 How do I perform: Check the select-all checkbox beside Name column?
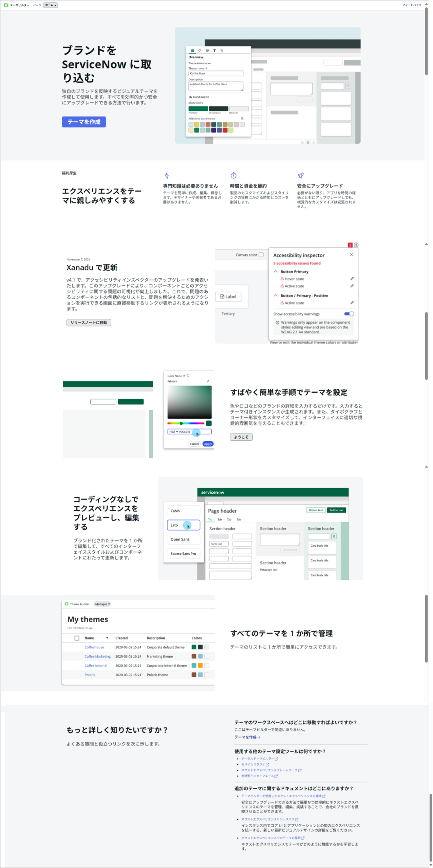(x=77, y=638)
